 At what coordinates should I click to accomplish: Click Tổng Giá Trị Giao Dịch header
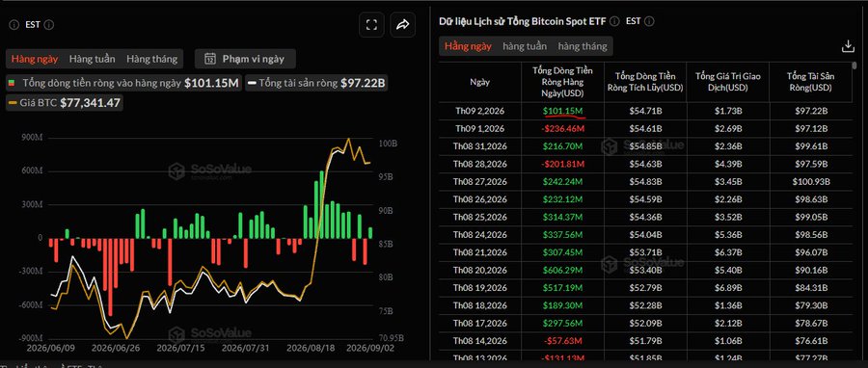pyautogui.click(x=727, y=82)
